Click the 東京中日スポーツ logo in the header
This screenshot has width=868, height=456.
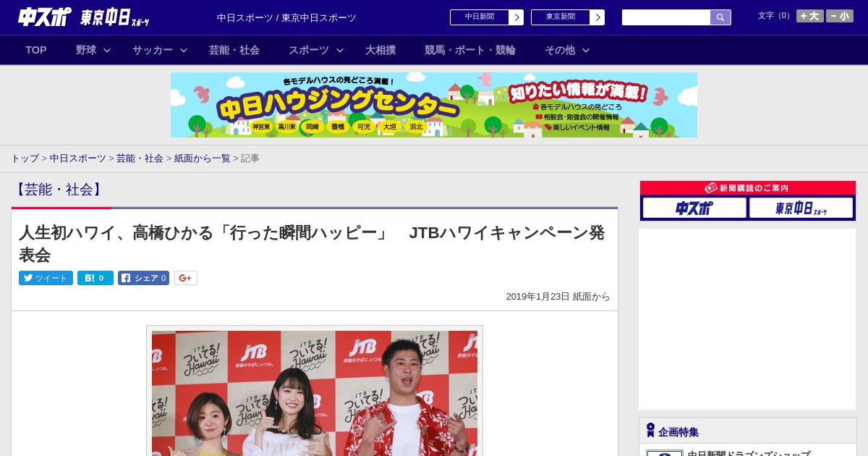114,17
